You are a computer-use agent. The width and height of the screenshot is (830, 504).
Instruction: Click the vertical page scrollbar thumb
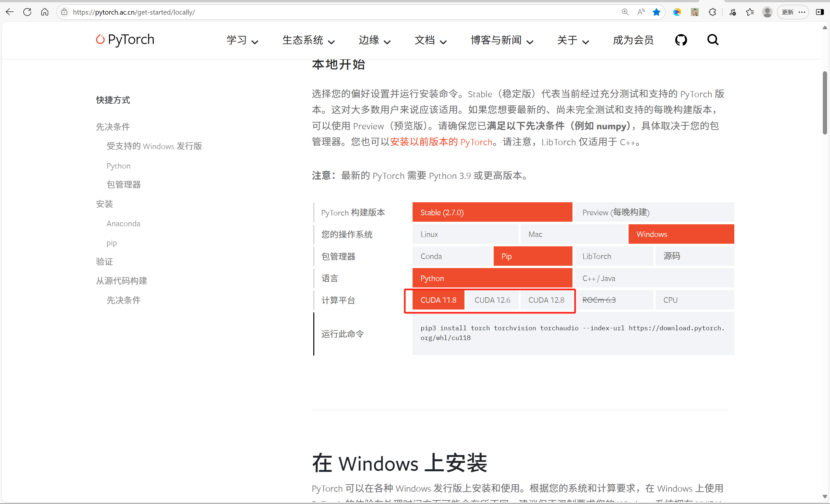pos(824,103)
